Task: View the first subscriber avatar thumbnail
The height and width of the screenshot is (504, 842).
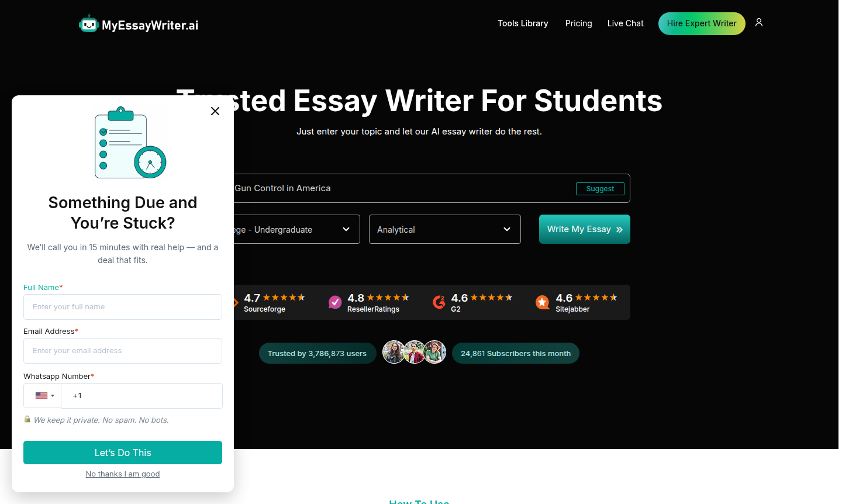Action: pos(394,351)
